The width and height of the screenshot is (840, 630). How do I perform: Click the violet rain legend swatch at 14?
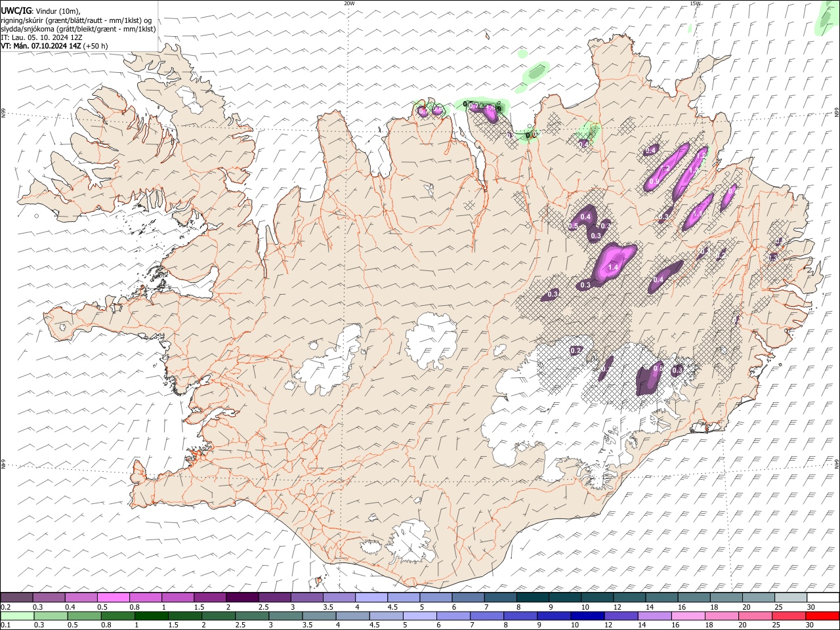click(x=654, y=616)
